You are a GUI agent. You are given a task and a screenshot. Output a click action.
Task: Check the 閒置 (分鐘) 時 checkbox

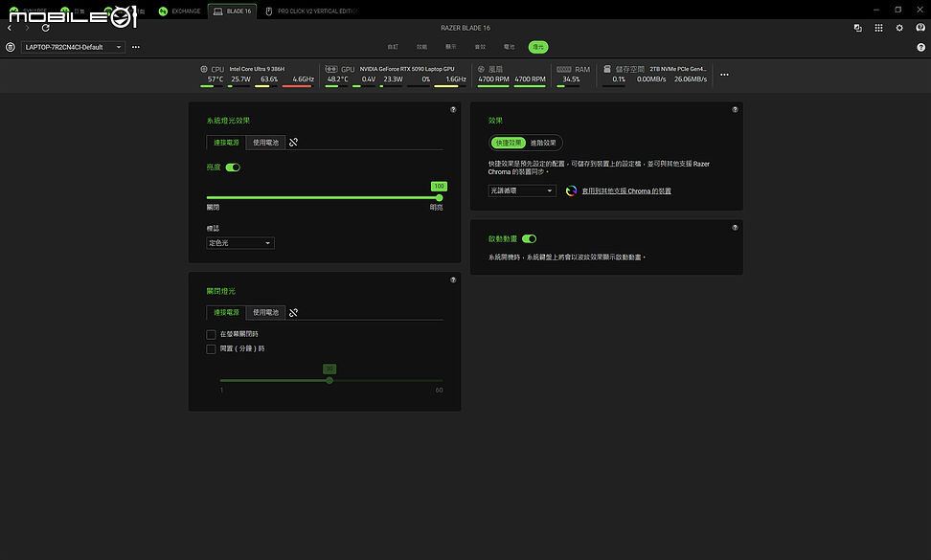coord(211,349)
